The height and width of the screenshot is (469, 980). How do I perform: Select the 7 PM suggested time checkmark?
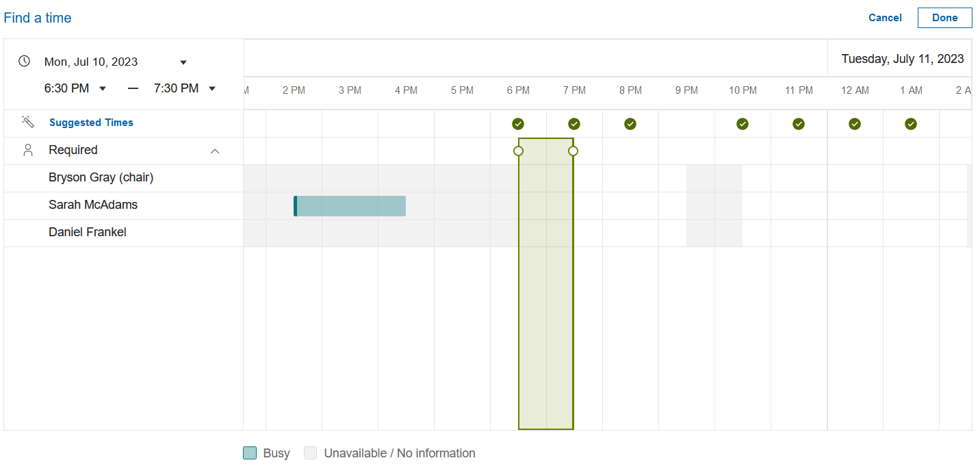[574, 124]
